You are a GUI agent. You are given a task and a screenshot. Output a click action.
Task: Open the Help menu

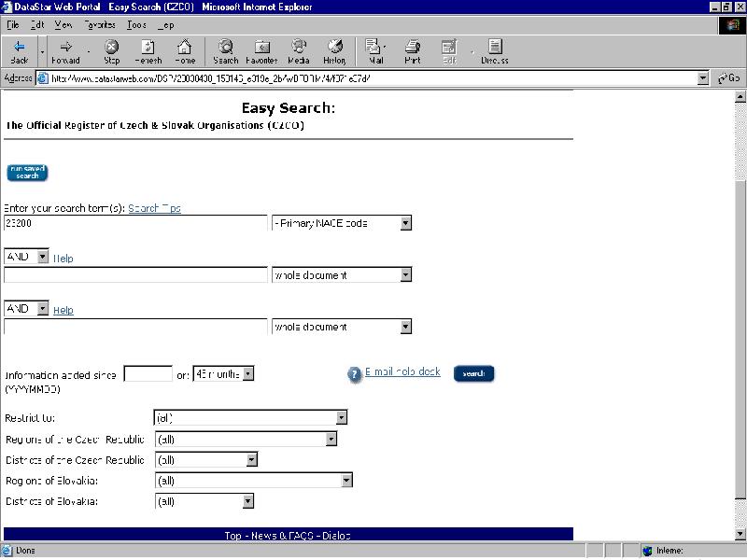166,25
